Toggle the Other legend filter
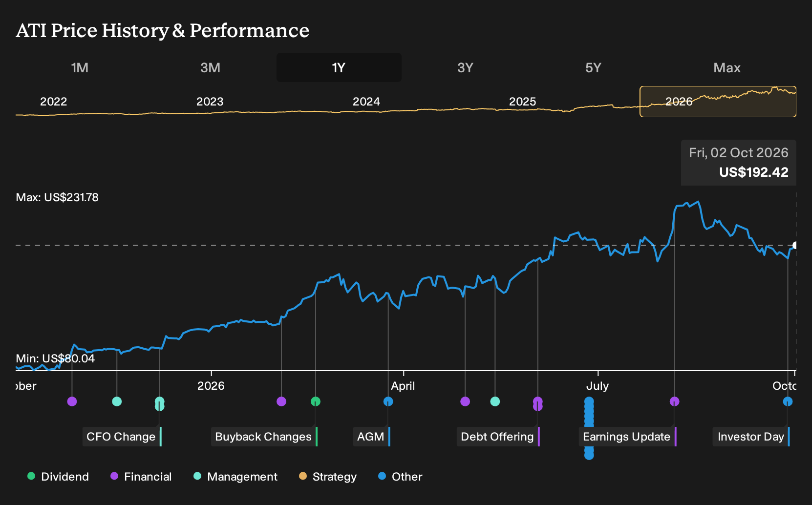 400,477
